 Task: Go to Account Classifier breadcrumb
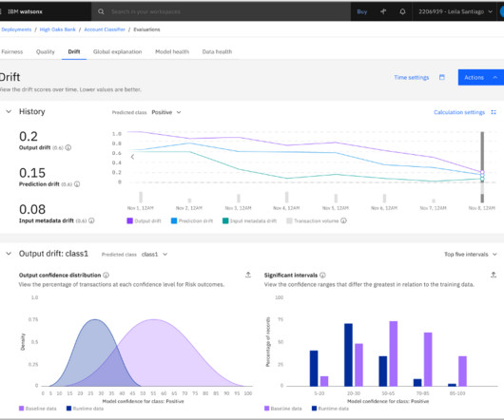point(105,29)
